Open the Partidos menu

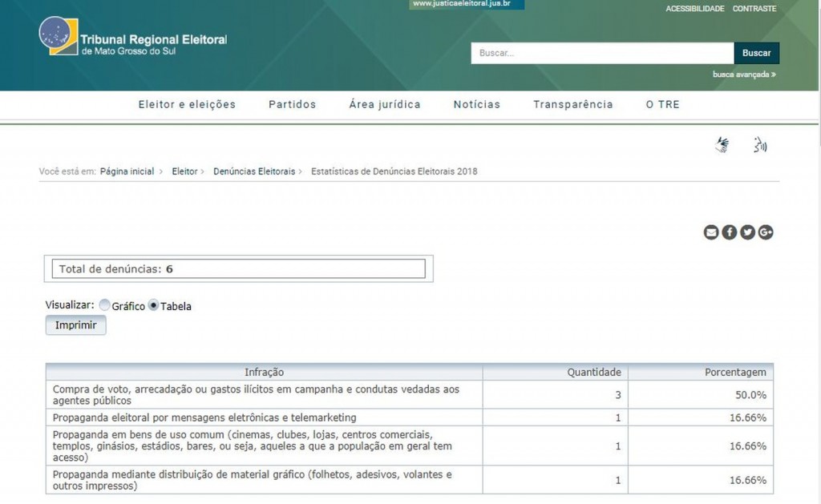(292, 104)
